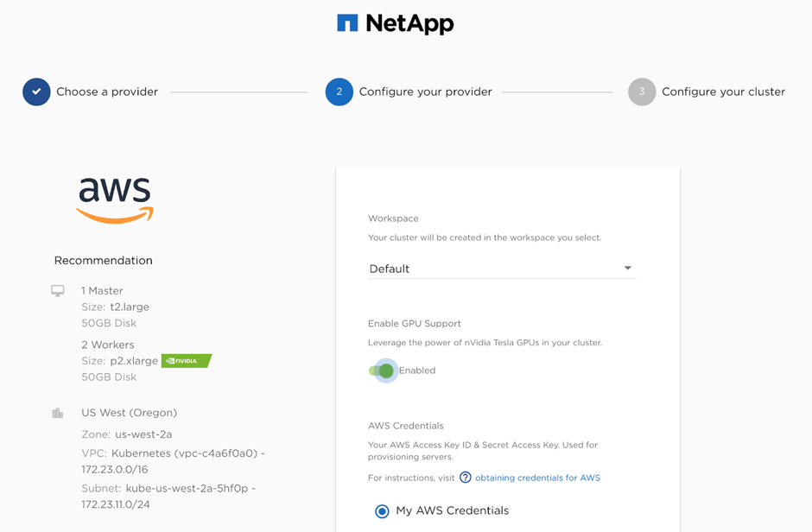812x532 pixels.
Task: Click the region building icon
Action: [x=58, y=413]
